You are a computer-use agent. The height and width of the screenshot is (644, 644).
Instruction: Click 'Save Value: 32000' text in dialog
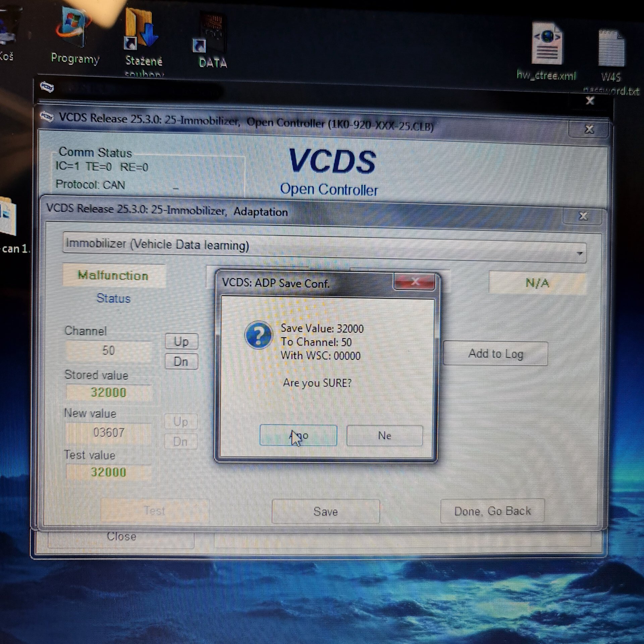pos(322,328)
